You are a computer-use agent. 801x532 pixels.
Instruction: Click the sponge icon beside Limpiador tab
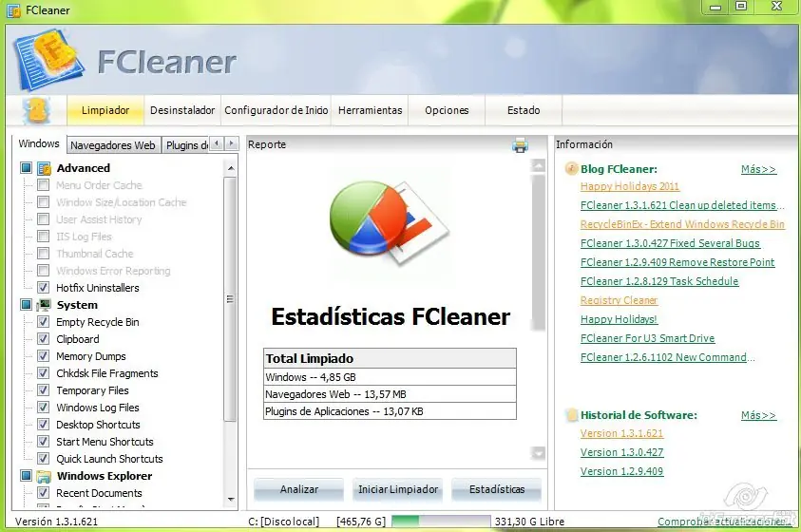(36, 110)
